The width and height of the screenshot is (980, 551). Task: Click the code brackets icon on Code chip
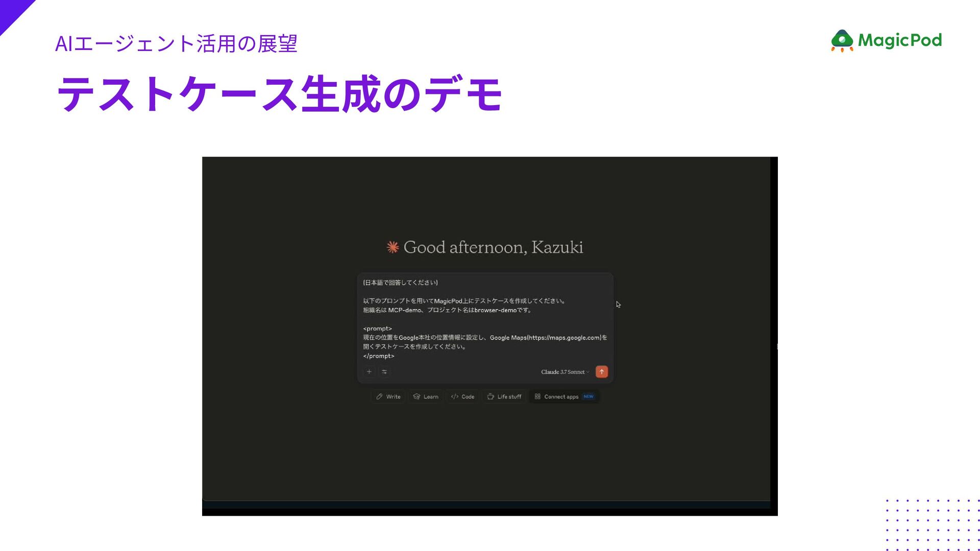coord(454,396)
